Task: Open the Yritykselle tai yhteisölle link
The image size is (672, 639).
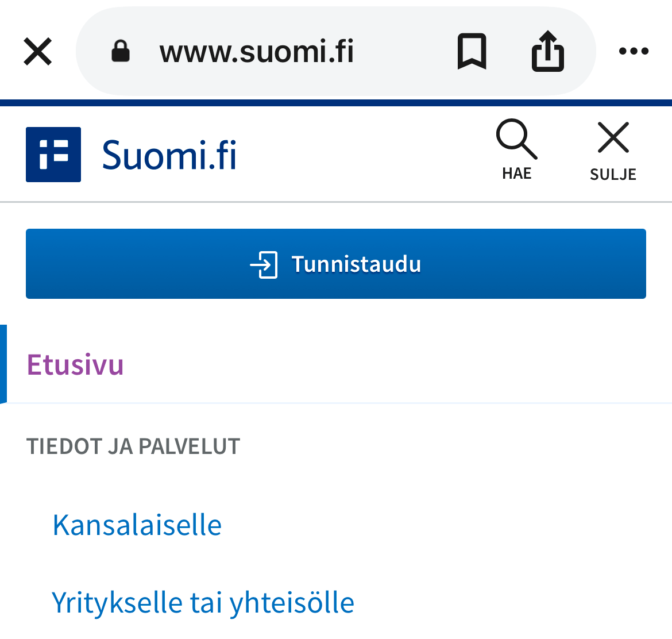Action: [x=203, y=602]
